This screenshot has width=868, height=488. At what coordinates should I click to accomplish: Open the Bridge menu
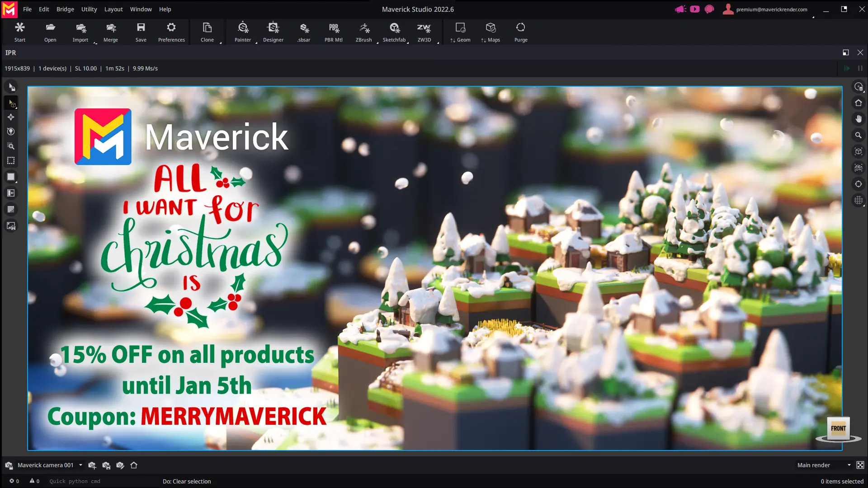point(65,9)
